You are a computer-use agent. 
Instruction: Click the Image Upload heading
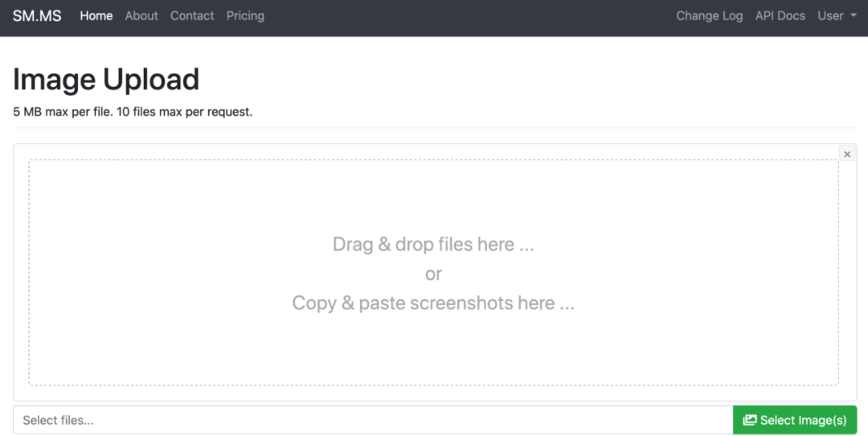pos(106,80)
